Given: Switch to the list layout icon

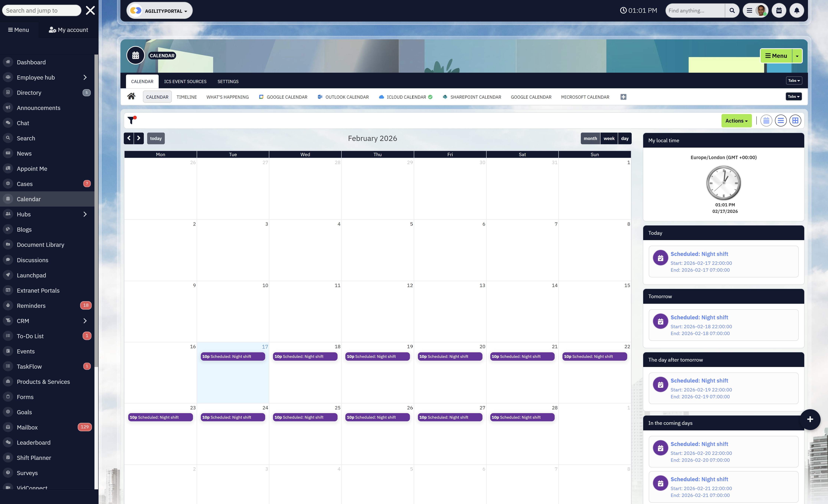Looking at the screenshot, I should (x=781, y=121).
